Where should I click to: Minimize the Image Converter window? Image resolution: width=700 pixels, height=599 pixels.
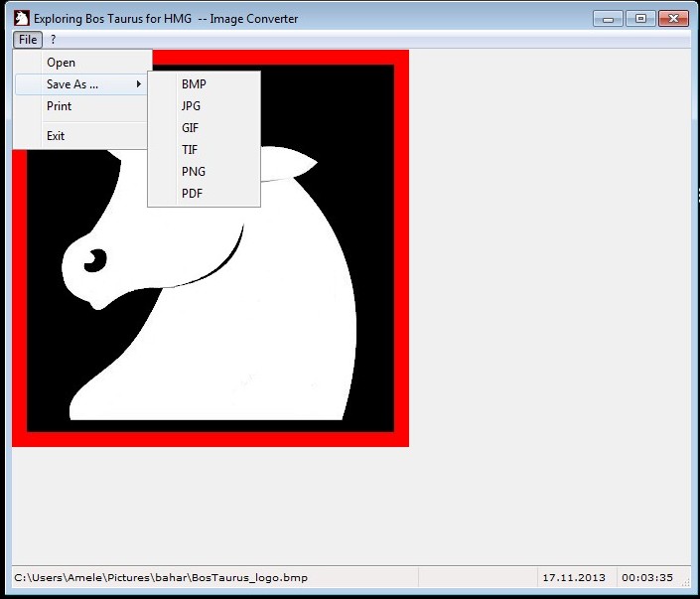[x=608, y=19]
